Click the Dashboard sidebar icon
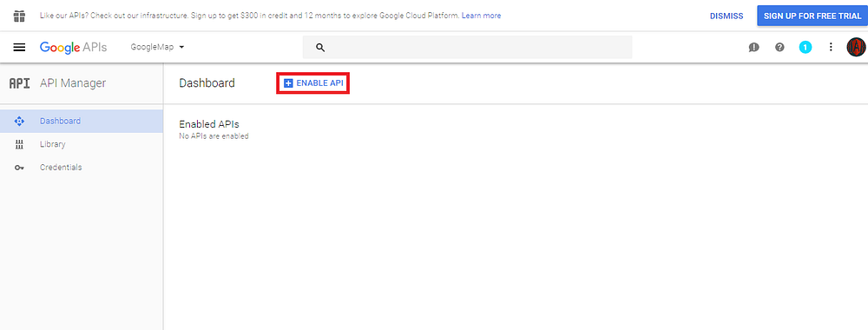Image resolution: width=868 pixels, height=330 pixels. tap(19, 121)
